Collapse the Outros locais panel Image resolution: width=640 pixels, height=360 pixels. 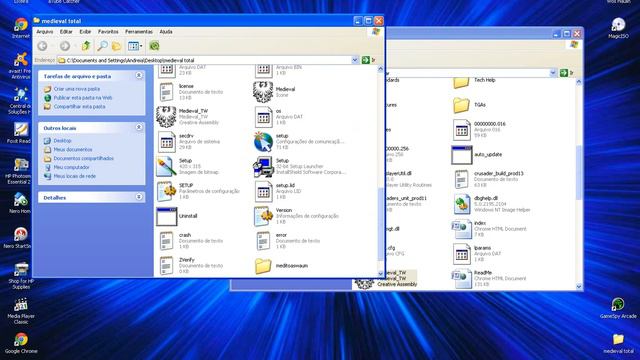(139, 127)
